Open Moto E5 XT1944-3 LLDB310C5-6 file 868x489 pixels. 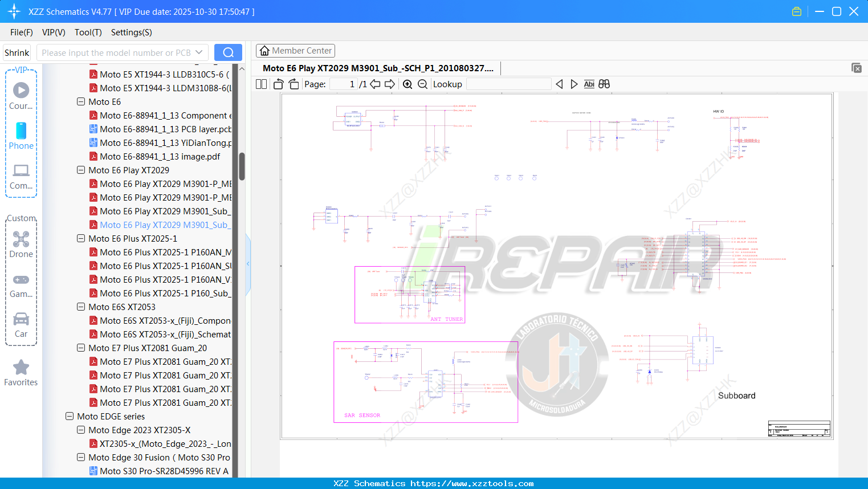tap(160, 74)
